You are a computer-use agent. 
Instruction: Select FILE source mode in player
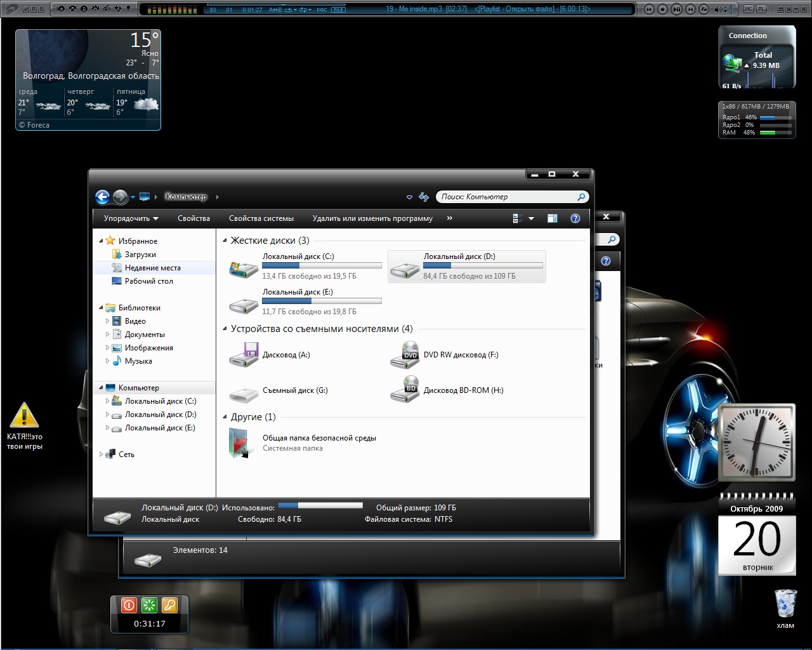pos(338,10)
